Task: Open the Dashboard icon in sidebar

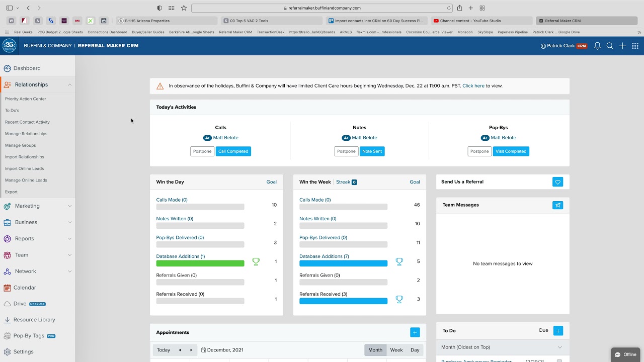Action: coord(7,68)
